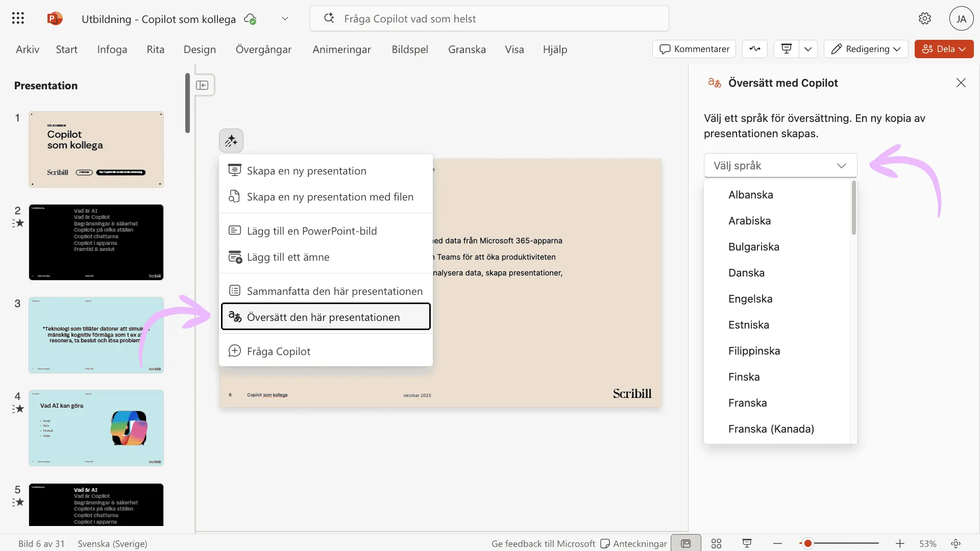Select slide 4 Vad AI kan göra
Viewport: 980px width, 551px height.
point(96,428)
